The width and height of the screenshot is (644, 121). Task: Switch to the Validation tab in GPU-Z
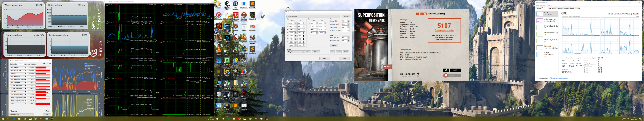34,64
